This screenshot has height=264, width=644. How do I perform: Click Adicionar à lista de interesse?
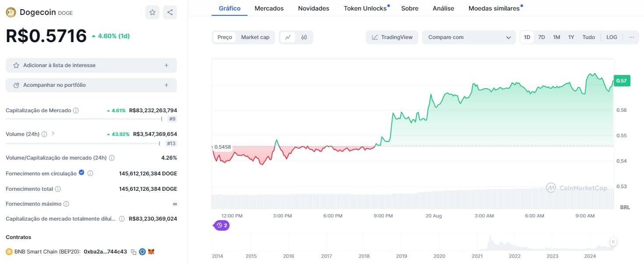pos(91,65)
